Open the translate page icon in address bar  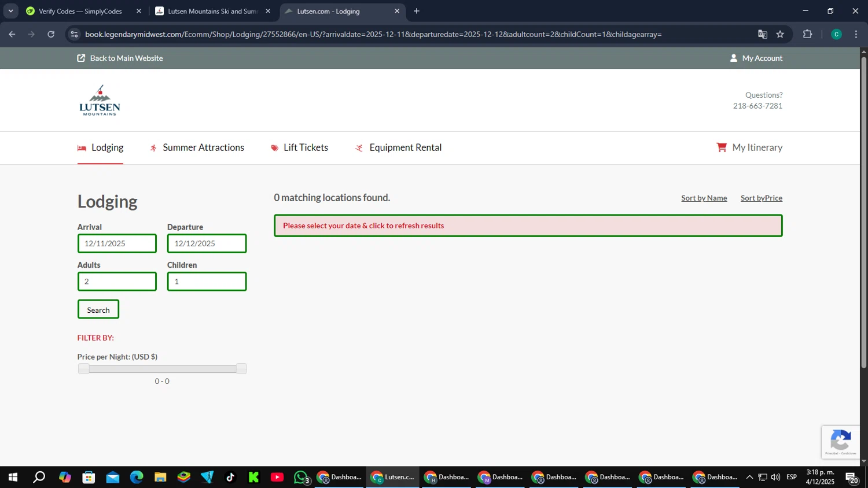(x=763, y=34)
